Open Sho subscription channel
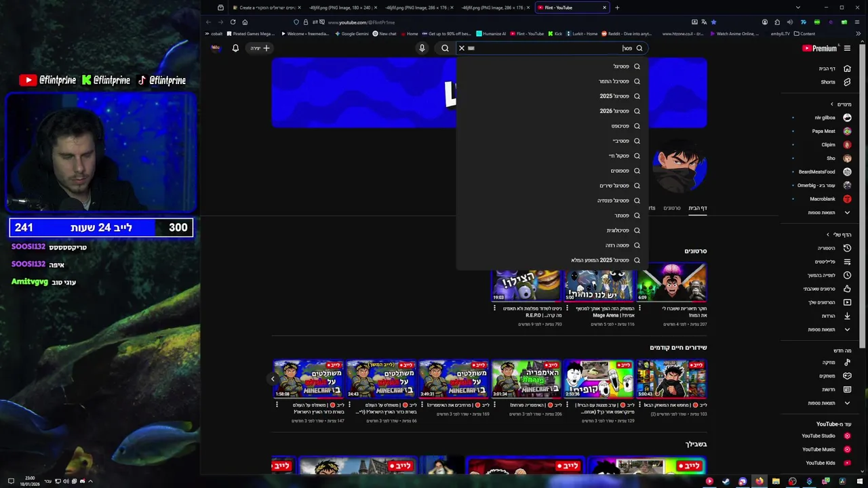 pos(831,158)
